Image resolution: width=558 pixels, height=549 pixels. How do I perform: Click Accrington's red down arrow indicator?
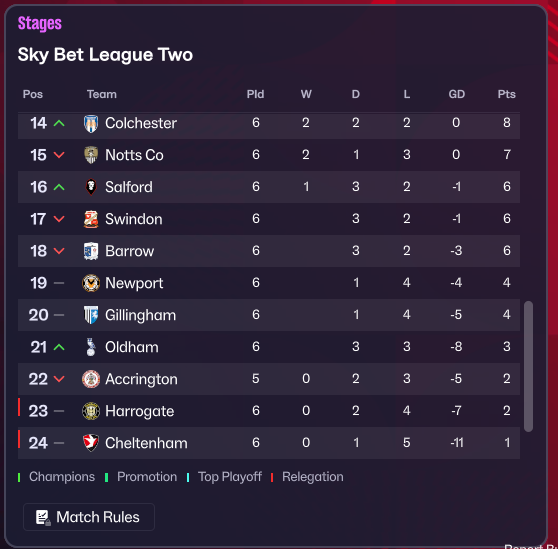click(59, 379)
